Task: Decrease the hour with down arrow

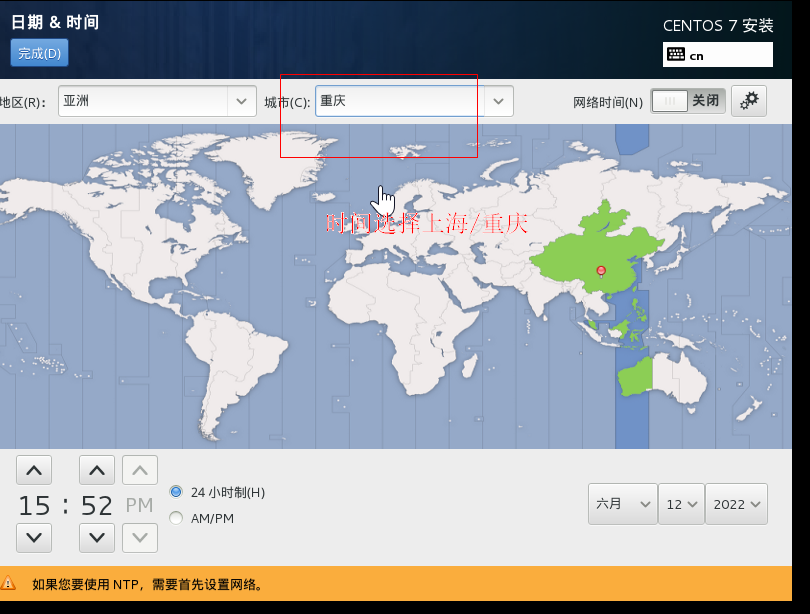Action: (x=34, y=538)
